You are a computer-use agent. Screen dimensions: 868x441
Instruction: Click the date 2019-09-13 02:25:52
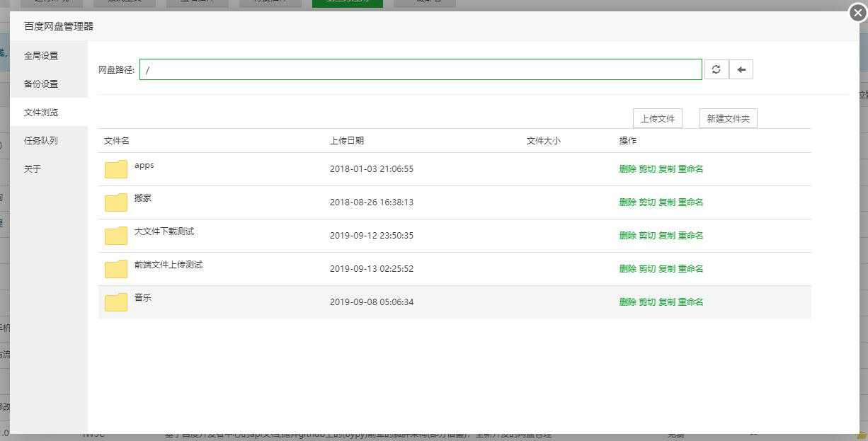[x=372, y=269]
